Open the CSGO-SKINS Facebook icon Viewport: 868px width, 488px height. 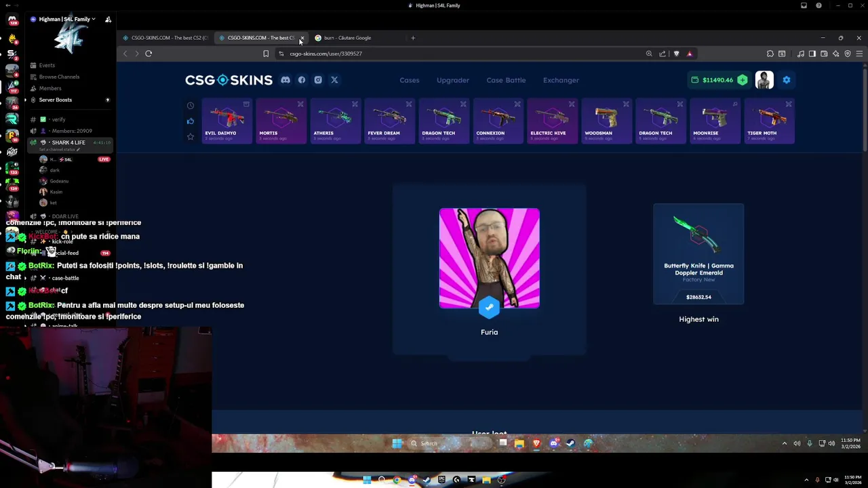click(x=302, y=80)
